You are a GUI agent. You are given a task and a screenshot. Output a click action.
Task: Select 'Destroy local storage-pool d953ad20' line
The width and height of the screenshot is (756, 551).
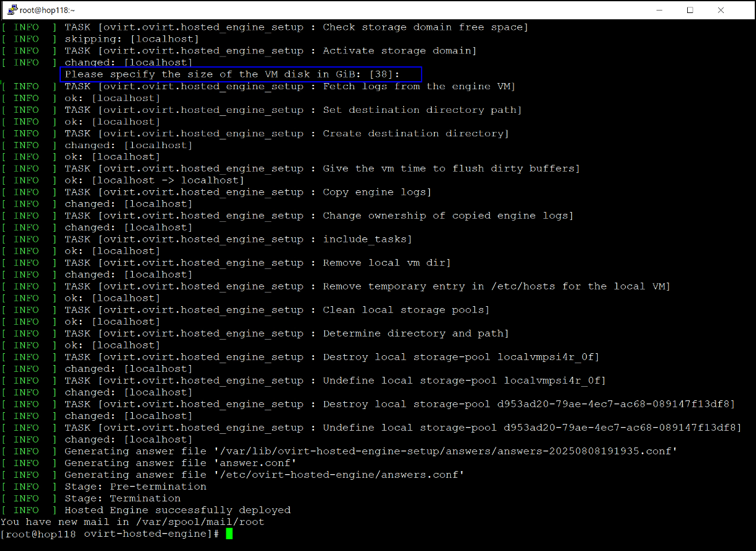click(368, 404)
